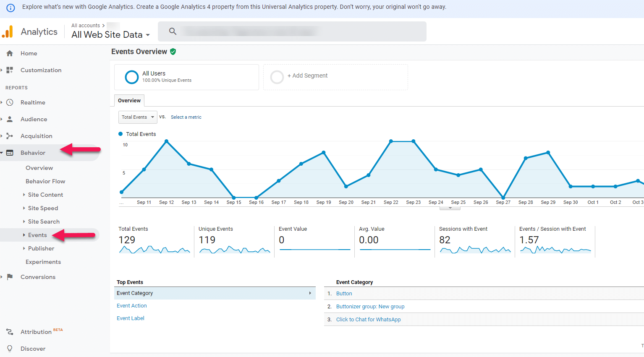Viewport: 644px width, 357px height.
Task: Click the Discover lightbulb icon
Action: pyautogui.click(x=10, y=349)
